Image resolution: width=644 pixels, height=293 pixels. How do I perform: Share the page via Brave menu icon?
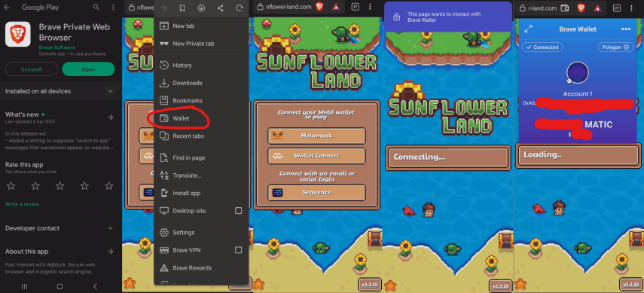click(x=220, y=8)
